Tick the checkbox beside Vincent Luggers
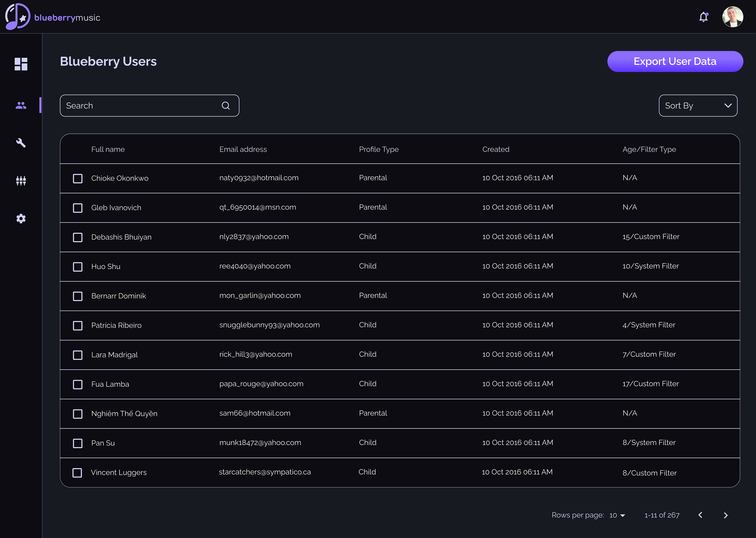Viewport: 756px width, 538px height. tap(77, 473)
